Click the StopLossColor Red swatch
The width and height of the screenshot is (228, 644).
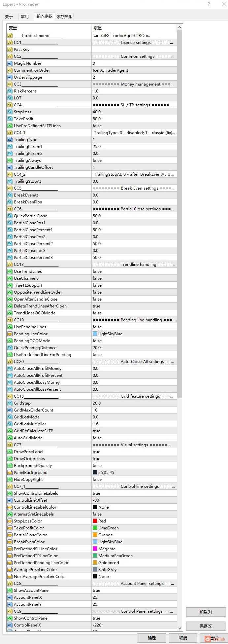pyautogui.click(x=95, y=521)
